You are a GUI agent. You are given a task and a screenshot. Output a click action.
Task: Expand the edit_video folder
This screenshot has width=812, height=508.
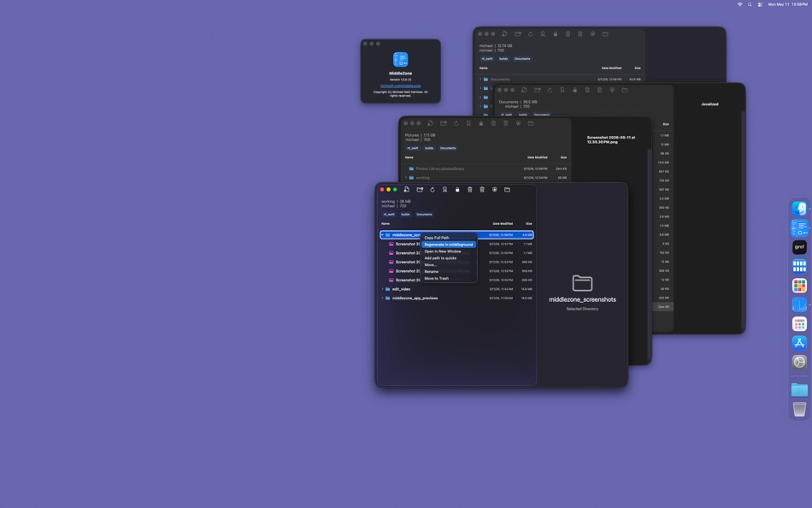[x=383, y=289]
